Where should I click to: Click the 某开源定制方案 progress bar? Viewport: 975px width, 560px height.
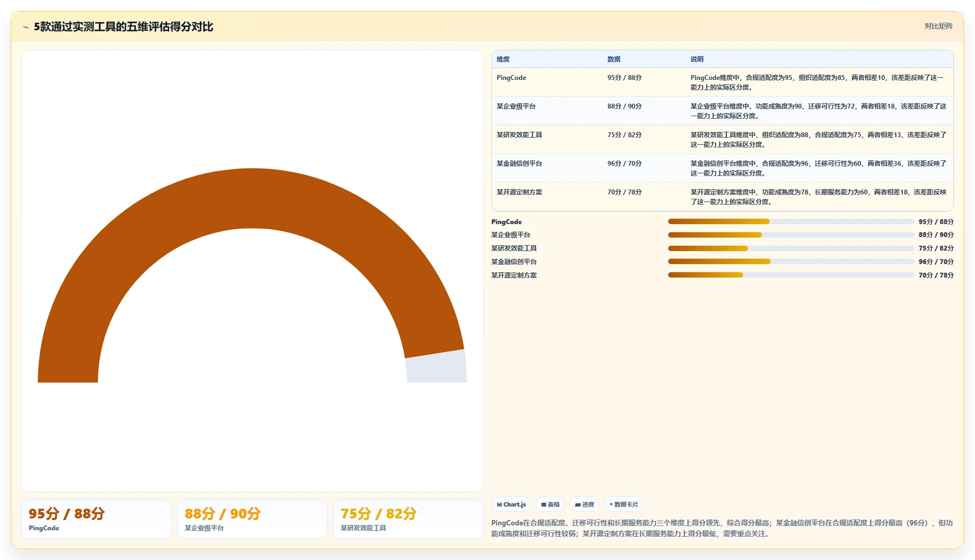point(791,275)
